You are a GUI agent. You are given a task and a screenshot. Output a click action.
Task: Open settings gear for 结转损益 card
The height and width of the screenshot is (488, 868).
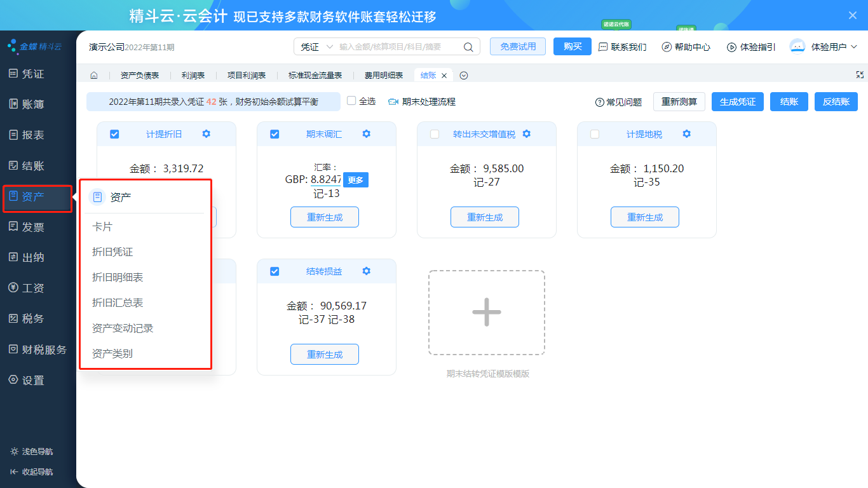[x=366, y=271]
